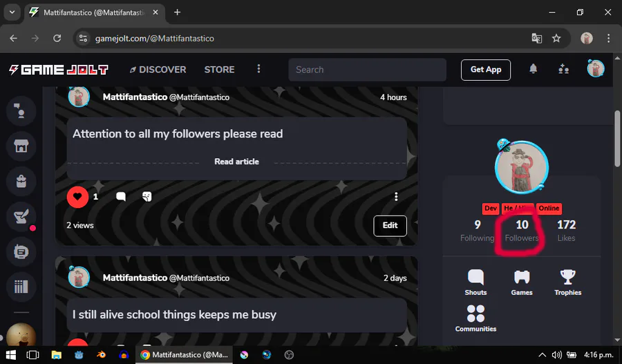The height and width of the screenshot is (364, 622).
Task: Open the community avatar in sidebar
Action: tap(21, 335)
